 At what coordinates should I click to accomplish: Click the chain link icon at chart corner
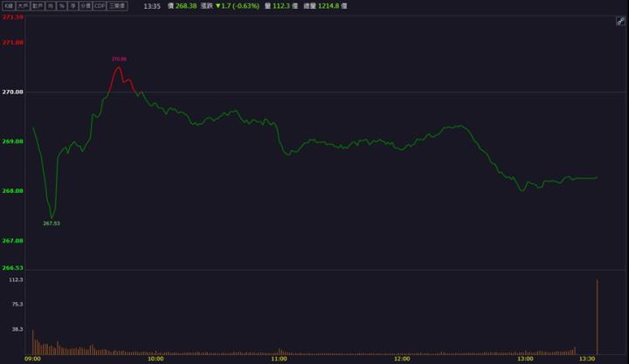(x=619, y=20)
